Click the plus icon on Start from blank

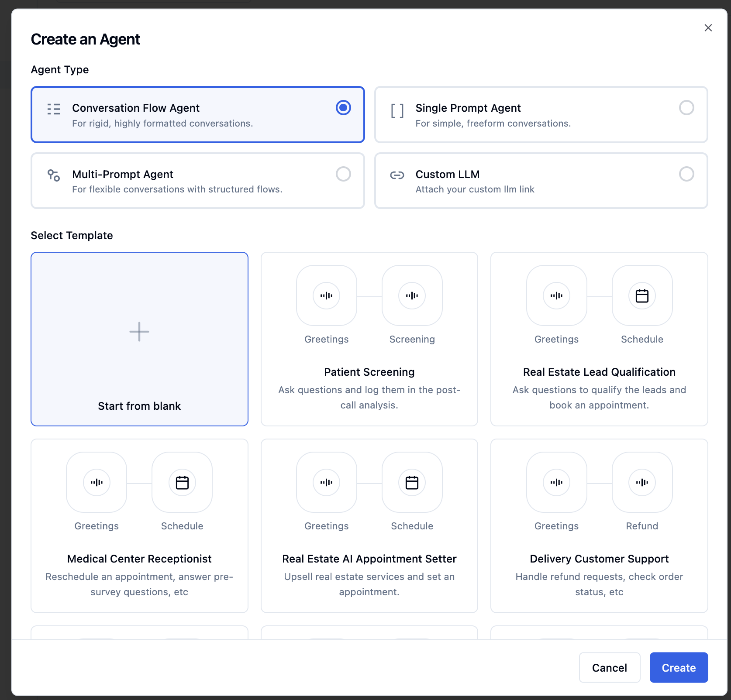pos(139,331)
